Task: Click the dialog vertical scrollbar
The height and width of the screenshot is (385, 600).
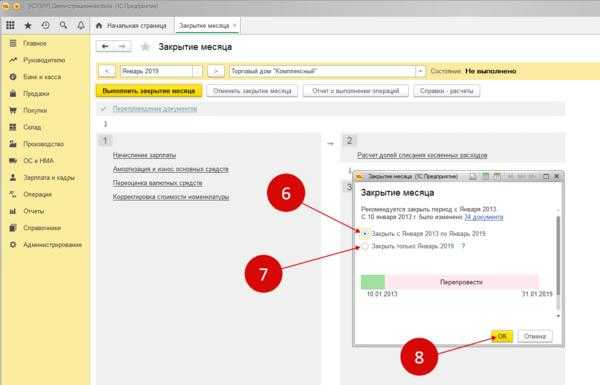Action: pyautogui.click(x=558, y=256)
